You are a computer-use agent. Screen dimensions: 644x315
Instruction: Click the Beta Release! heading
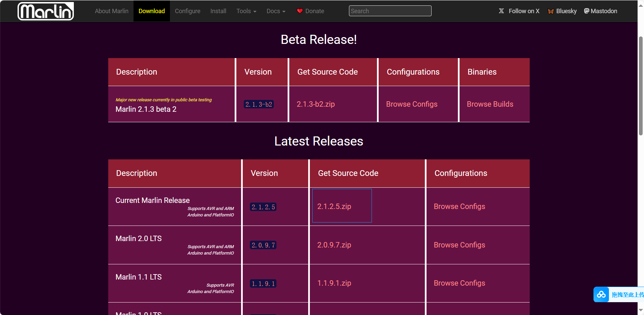319,40
